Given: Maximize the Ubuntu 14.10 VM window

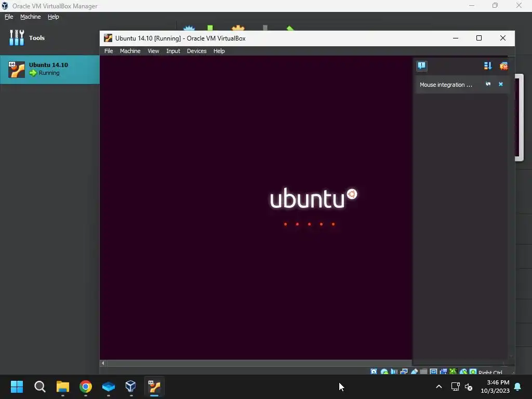Looking at the screenshot, I should [478, 38].
